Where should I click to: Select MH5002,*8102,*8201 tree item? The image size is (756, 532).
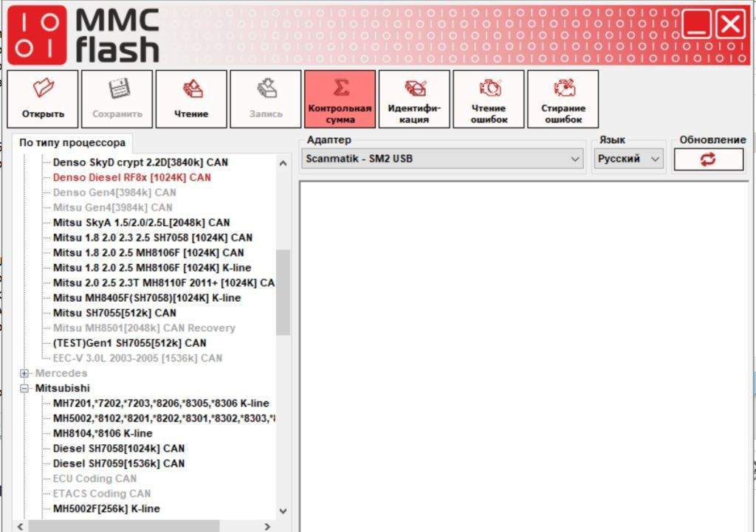coord(164,418)
